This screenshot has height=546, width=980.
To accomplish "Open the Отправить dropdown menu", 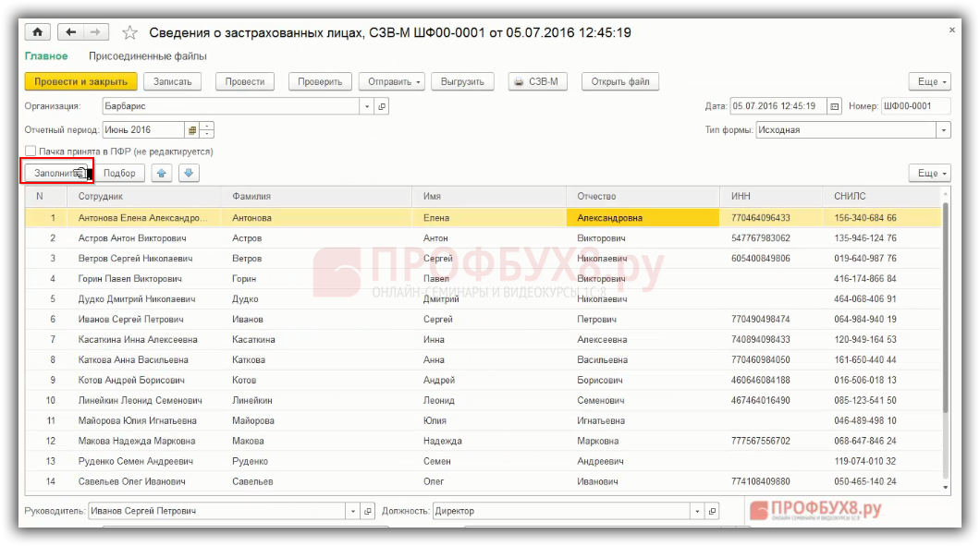I will tap(392, 81).
